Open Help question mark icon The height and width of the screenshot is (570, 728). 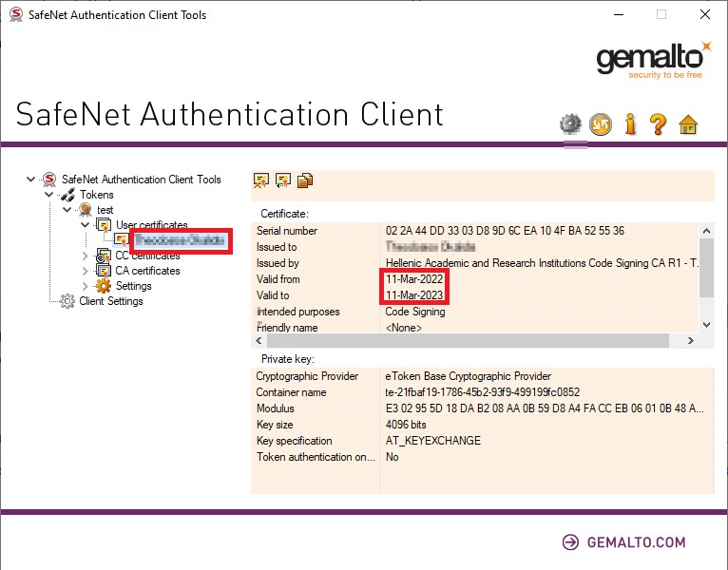[658, 124]
